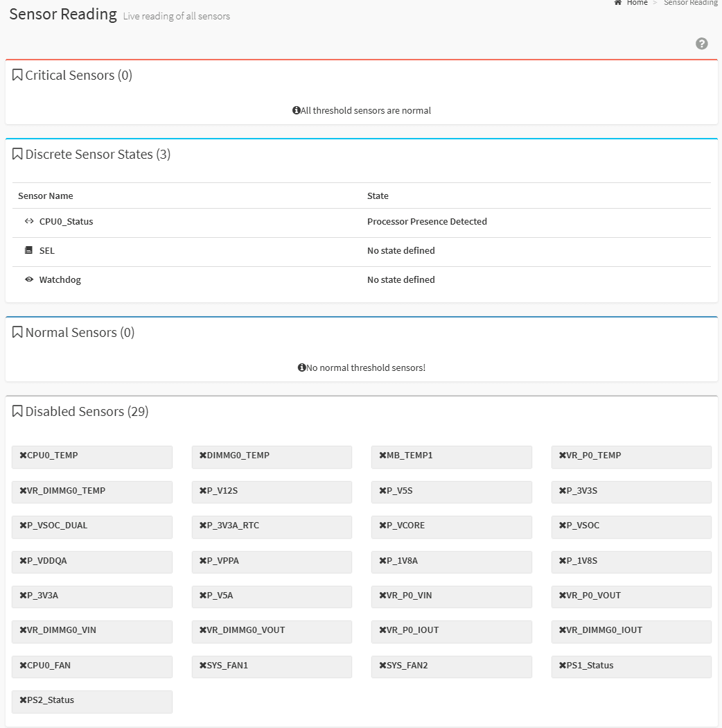Viewport: 722px width, 728px height.
Task: Click info icon beside All threshold sensors
Action: (x=296, y=110)
